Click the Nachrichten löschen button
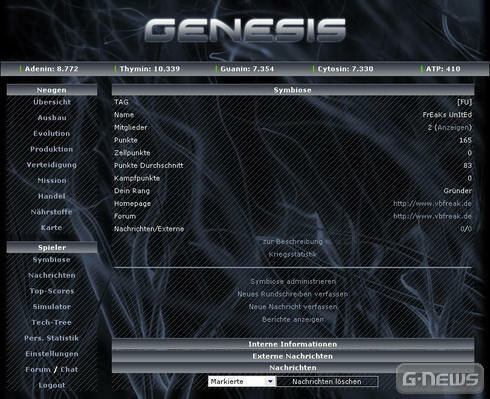Screen dimensions: 490x399 tap(327, 381)
